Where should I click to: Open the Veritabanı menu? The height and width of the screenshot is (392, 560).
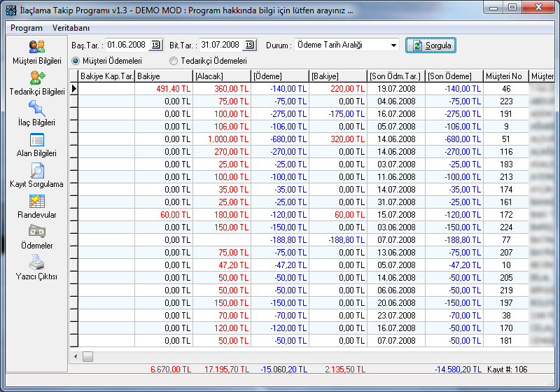71,28
